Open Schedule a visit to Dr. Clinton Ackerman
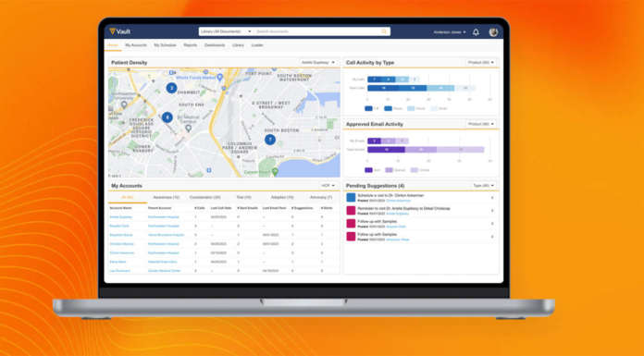Viewport: 644px width, 356px height. [390, 196]
